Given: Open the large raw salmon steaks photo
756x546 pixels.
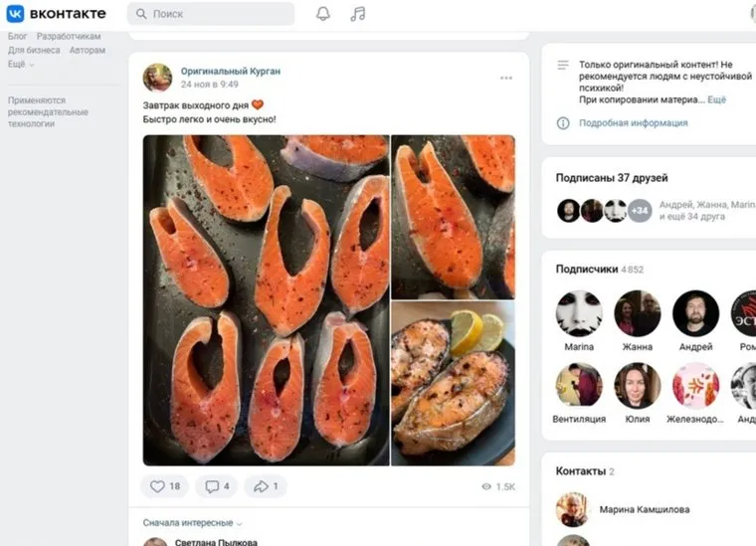Looking at the screenshot, I should point(266,300).
